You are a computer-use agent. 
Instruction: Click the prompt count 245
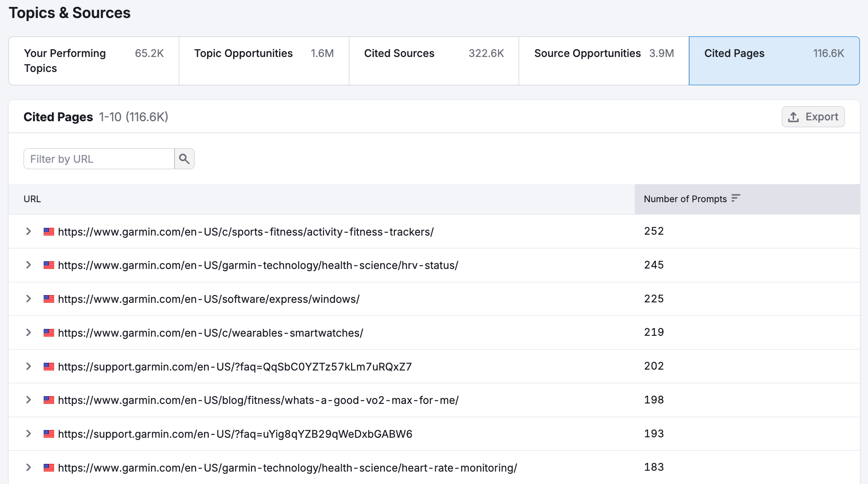click(x=654, y=265)
